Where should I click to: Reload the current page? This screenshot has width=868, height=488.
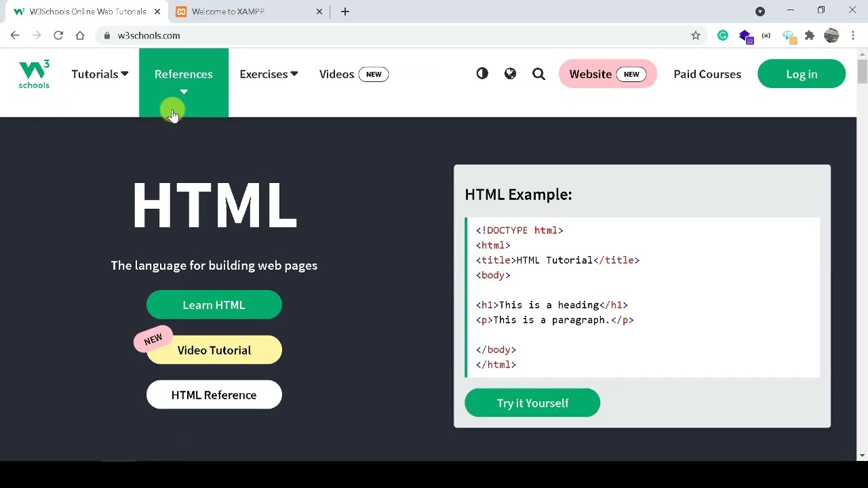click(x=58, y=35)
